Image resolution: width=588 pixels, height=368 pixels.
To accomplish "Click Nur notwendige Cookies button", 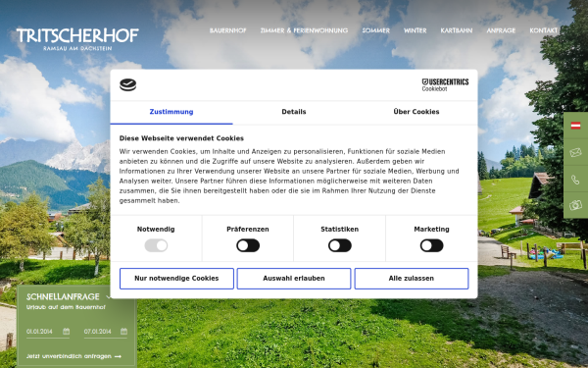I will 176,279.
